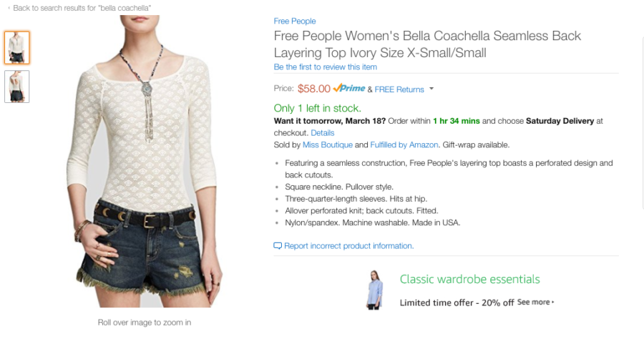This screenshot has height=339, width=644.
Task: Click the Prime logo badge
Action: point(349,88)
